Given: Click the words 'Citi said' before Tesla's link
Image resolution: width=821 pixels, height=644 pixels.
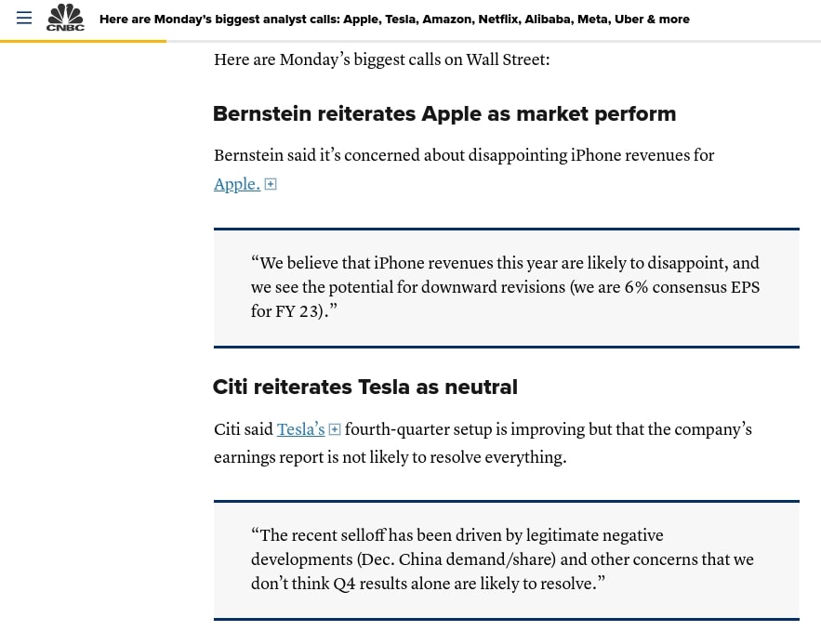Looking at the screenshot, I should (243, 429).
